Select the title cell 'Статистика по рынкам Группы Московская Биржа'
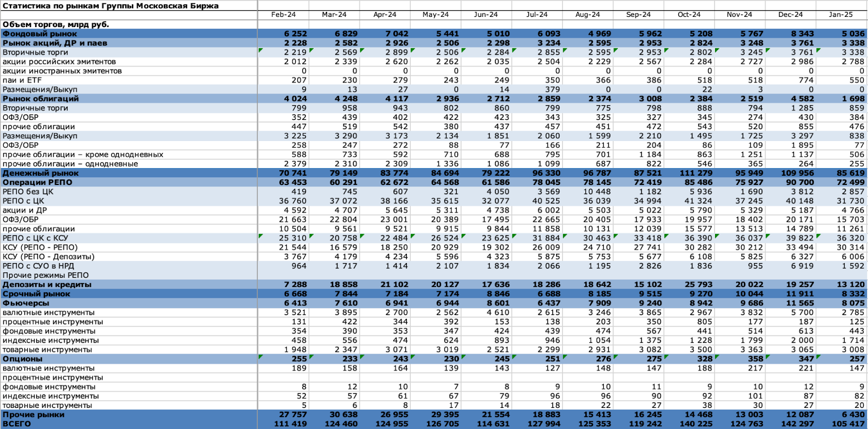The width and height of the screenshot is (868, 429). pos(111,6)
